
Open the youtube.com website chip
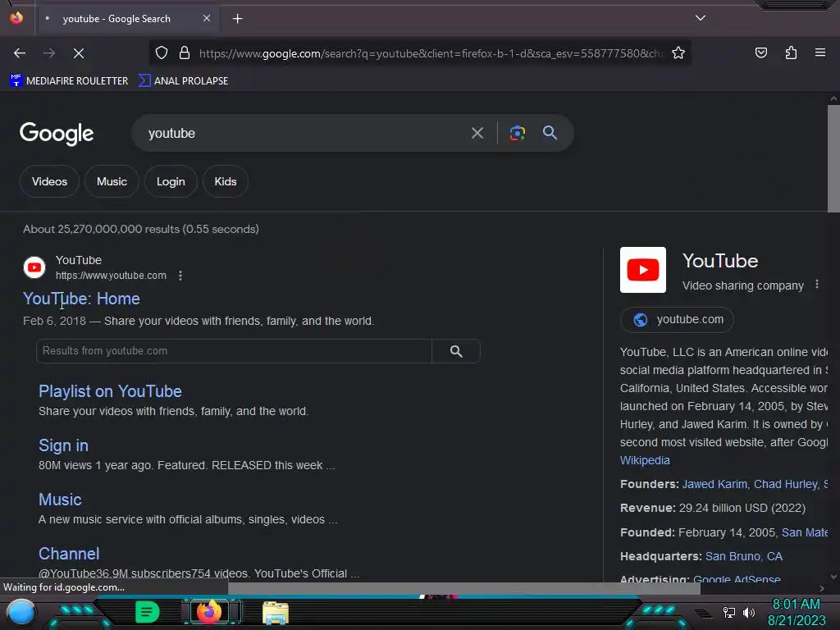(677, 320)
